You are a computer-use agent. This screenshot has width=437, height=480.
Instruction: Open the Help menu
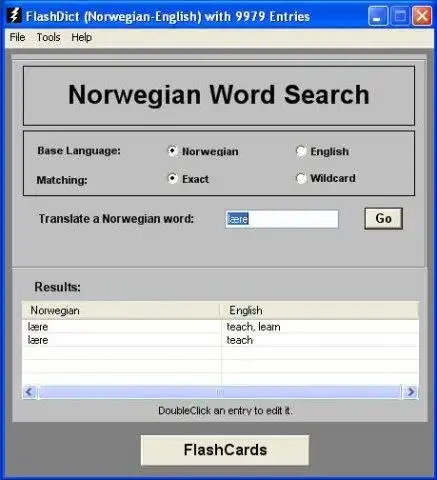click(81, 37)
